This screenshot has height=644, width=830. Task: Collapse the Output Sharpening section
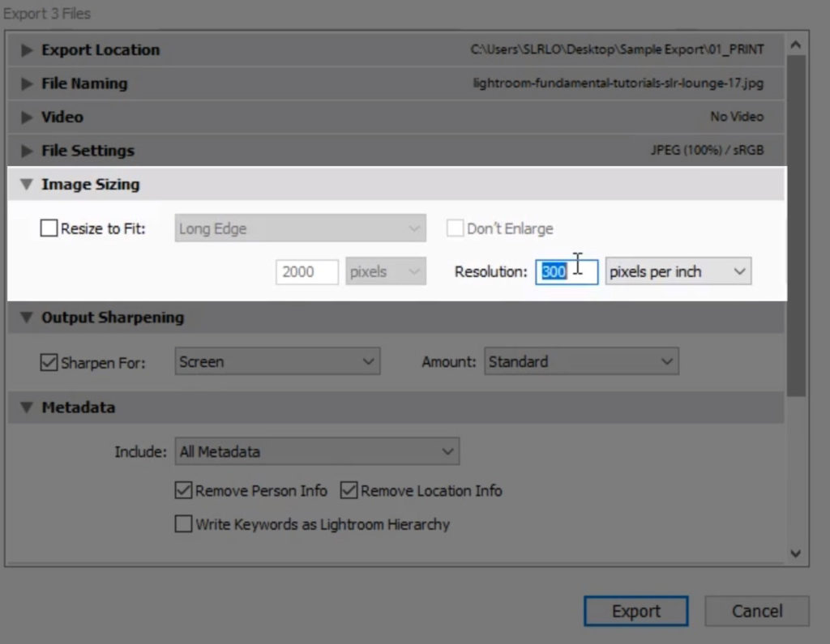(x=25, y=318)
